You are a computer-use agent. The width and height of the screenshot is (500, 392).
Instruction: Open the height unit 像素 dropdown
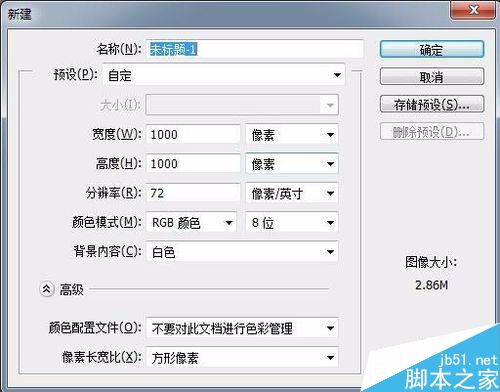click(292, 163)
